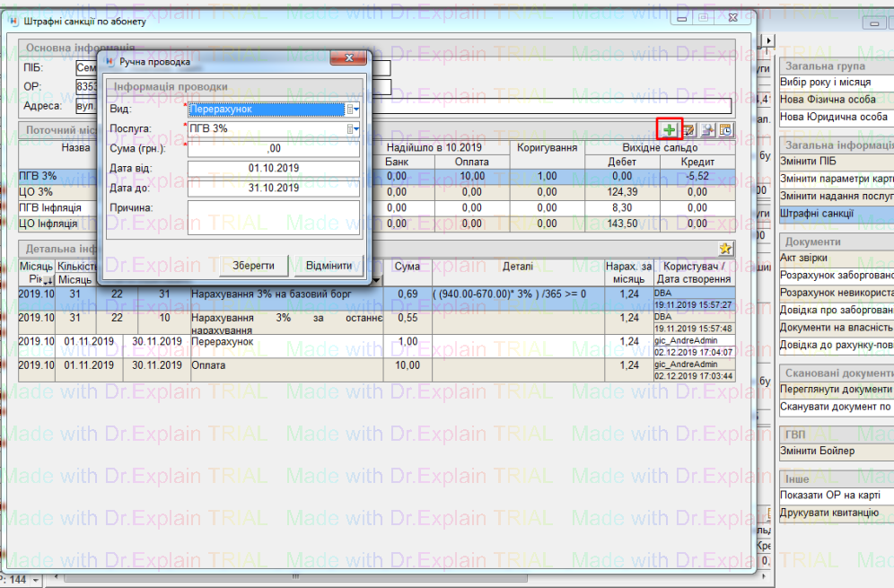The width and height of the screenshot is (894, 588).
Task: Select Змінити Бойлер menu item
Action: (835, 451)
